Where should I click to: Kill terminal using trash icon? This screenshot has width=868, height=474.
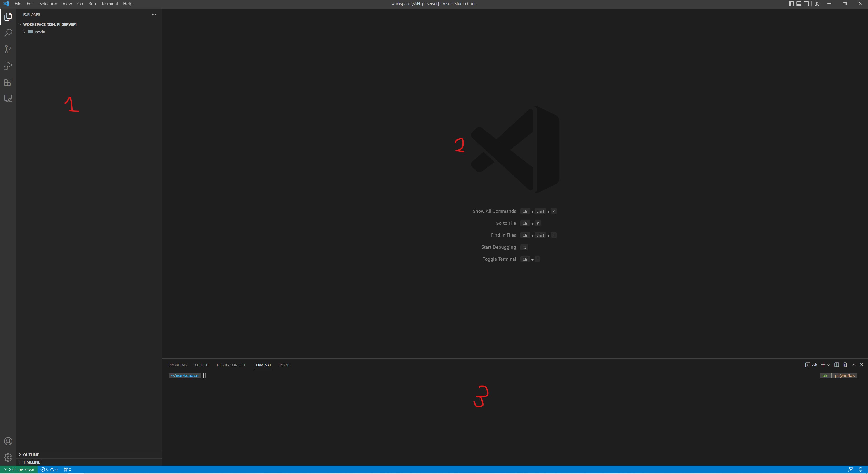pos(845,365)
